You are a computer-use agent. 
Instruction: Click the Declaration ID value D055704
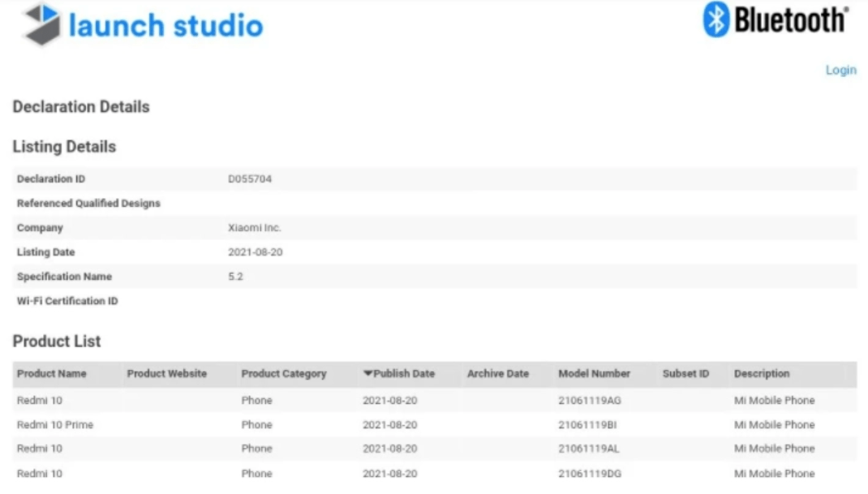(250, 179)
